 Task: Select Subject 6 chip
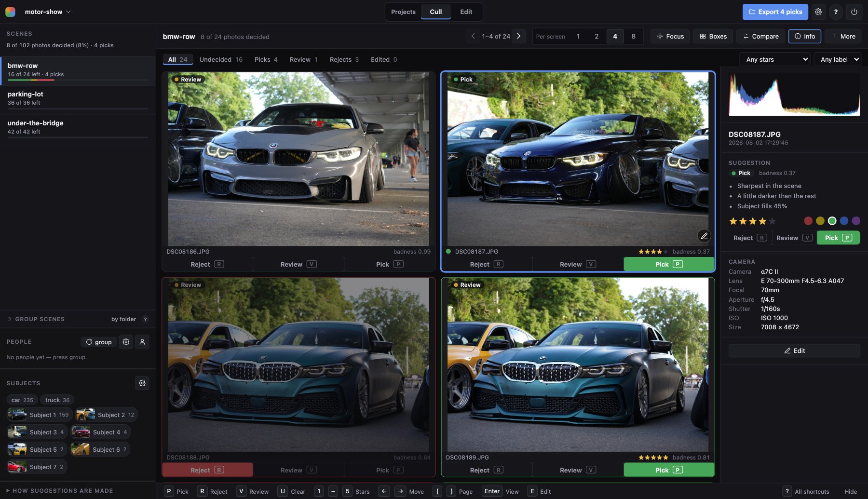[100, 449]
